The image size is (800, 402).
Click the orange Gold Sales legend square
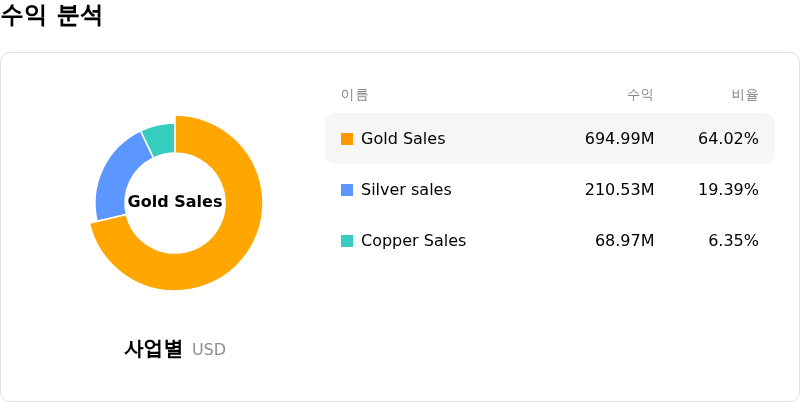click(347, 139)
